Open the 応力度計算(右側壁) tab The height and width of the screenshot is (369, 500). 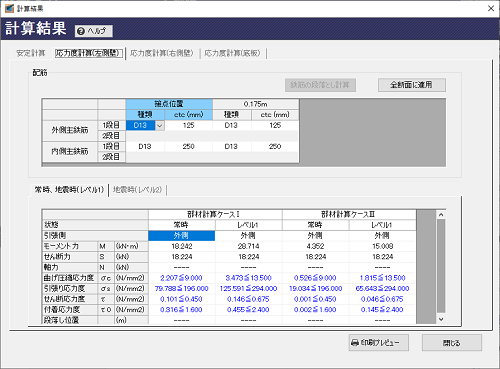click(x=162, y=53)
